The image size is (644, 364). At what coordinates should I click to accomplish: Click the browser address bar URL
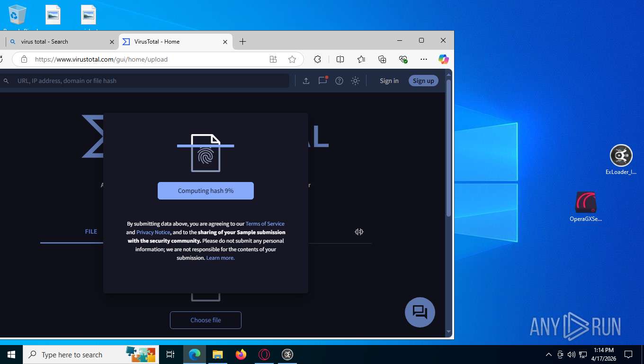101,59
